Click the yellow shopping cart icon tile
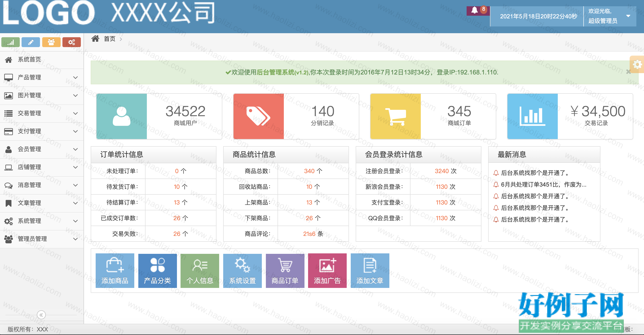This screenshot has height=335, width=644. coord(395,116)
